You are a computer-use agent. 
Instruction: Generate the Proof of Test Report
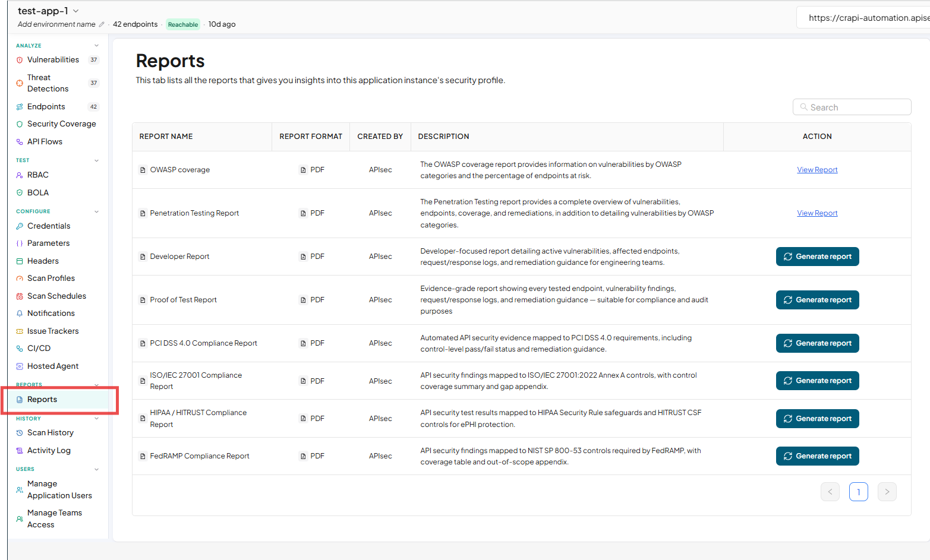pyautogui.click(x=817, y=300)
